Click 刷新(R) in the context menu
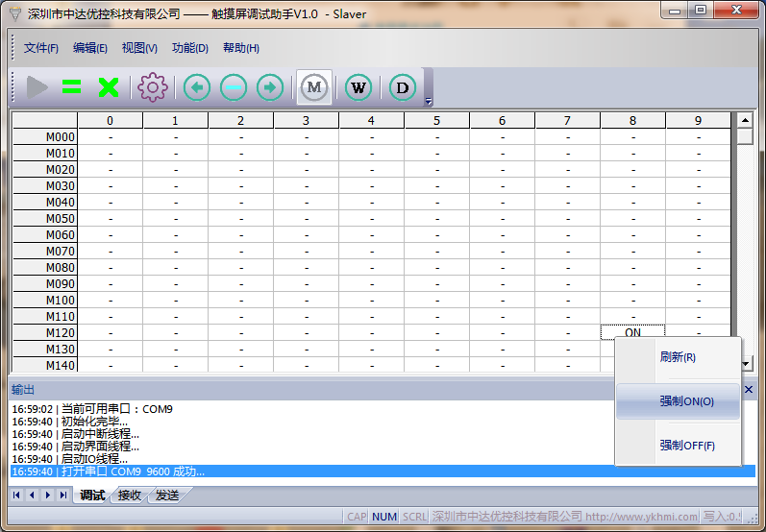 click(x=678, y=357)
